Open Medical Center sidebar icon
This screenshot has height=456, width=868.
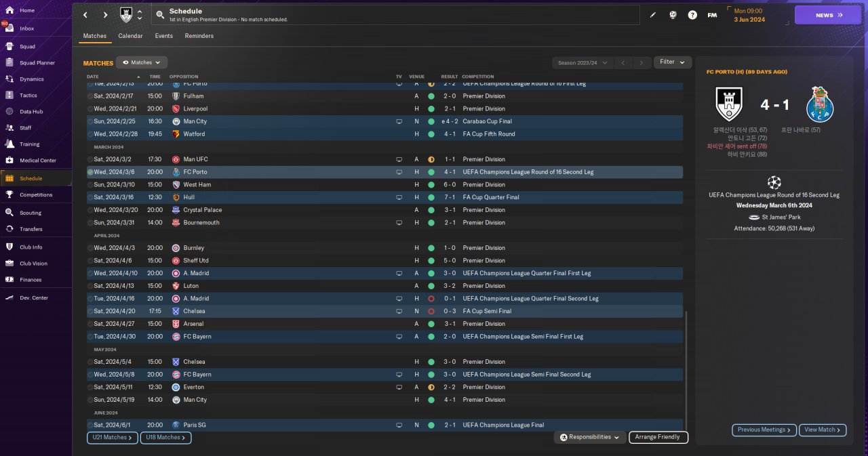[9, 161]
